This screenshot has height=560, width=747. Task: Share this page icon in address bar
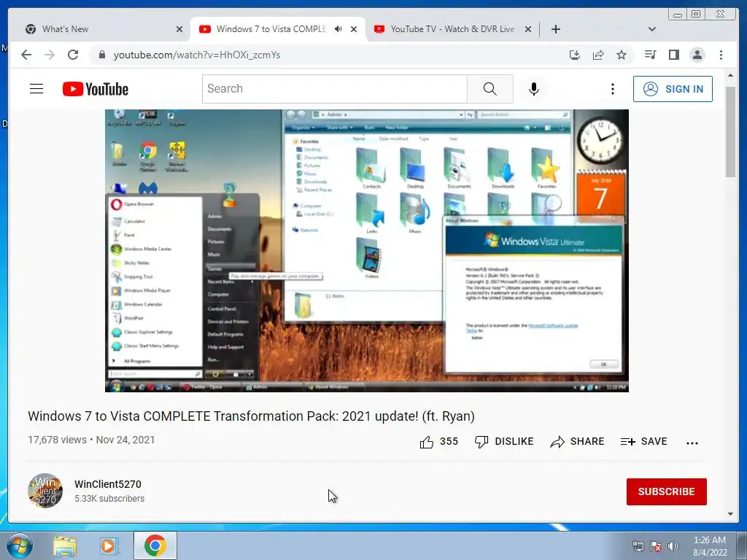[598, 55]
